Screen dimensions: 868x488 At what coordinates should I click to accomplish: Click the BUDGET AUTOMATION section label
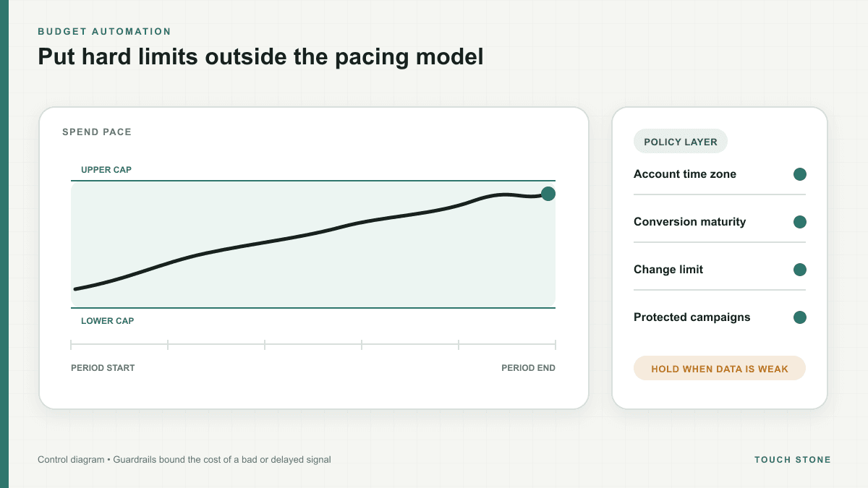[104, 32]
